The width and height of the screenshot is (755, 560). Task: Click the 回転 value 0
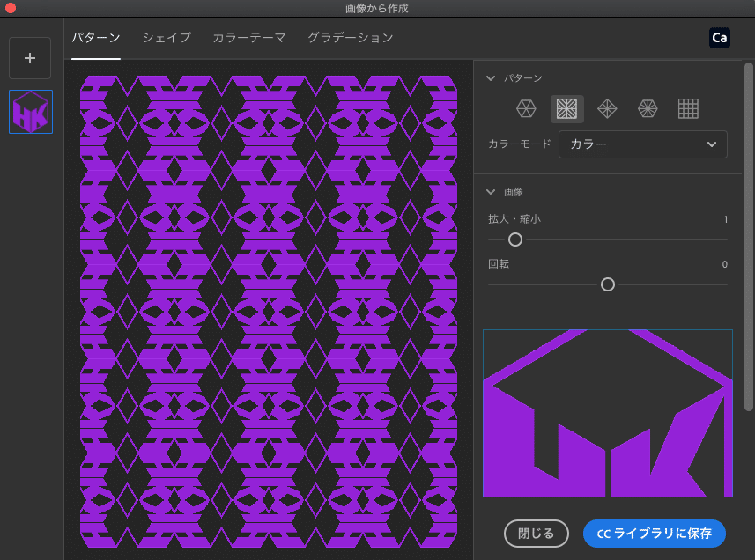pyautogui.click(x=725, y=264)
